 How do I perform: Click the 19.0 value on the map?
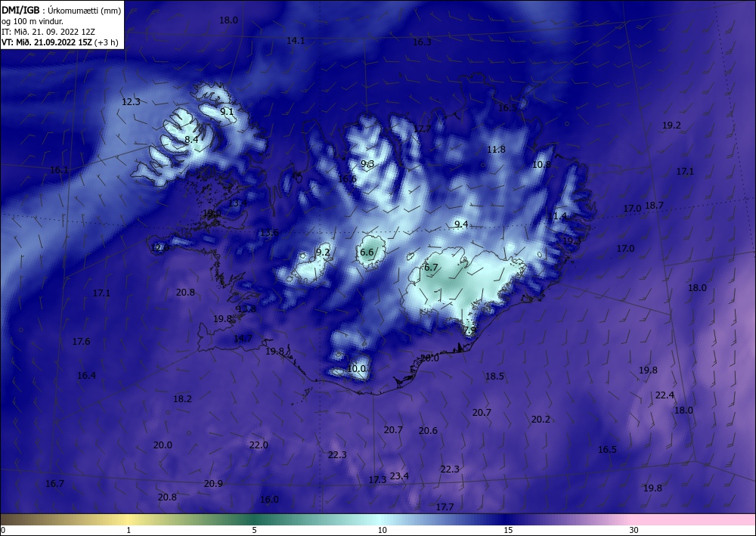pyautogui.click(x=212, y=213)
